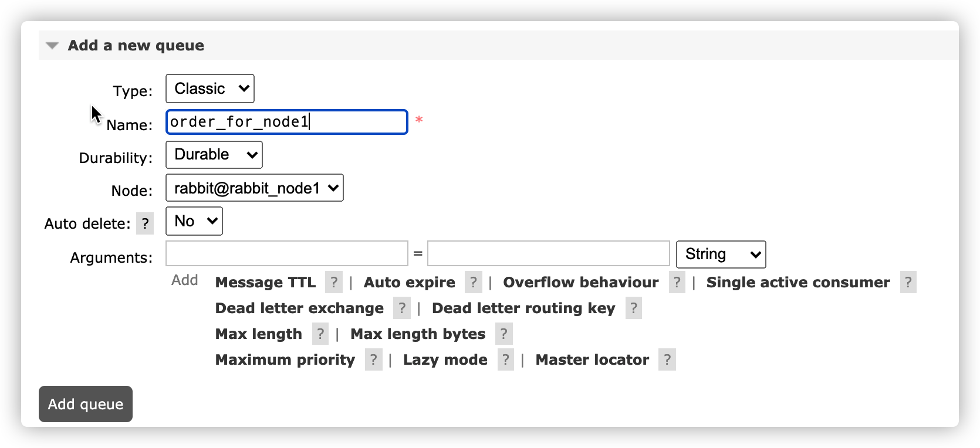This screenshot has width=980, height=448.
Task: Add Message TTL argument link
Action: (265, 282)
